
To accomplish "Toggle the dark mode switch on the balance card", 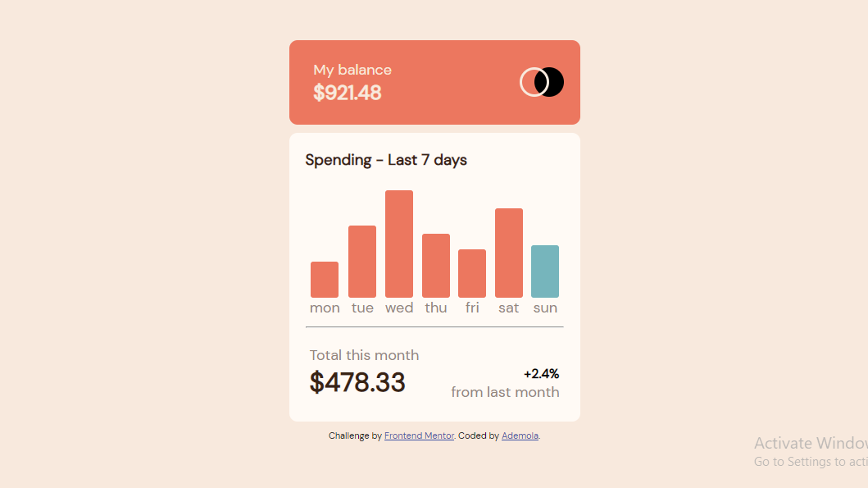I will coord(541,82).
